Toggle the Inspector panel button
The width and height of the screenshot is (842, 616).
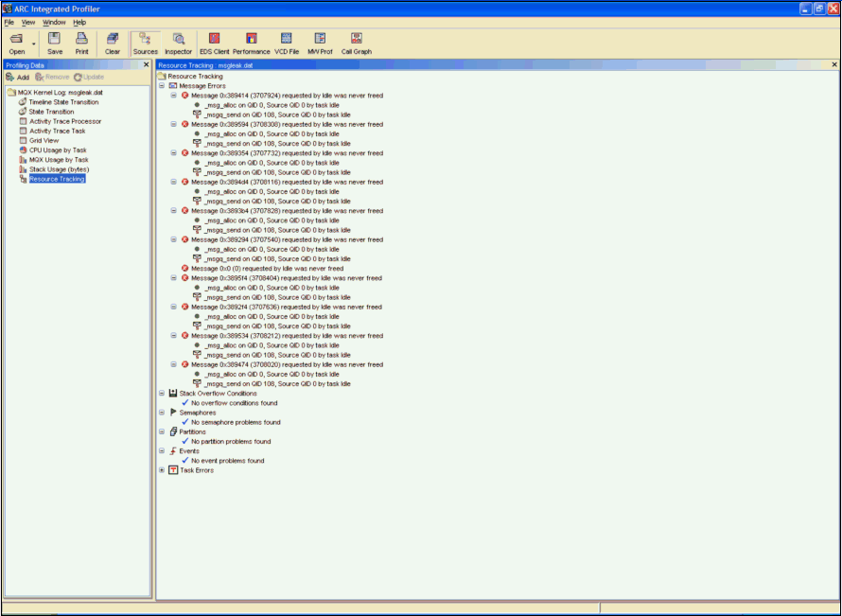(178, 43)
